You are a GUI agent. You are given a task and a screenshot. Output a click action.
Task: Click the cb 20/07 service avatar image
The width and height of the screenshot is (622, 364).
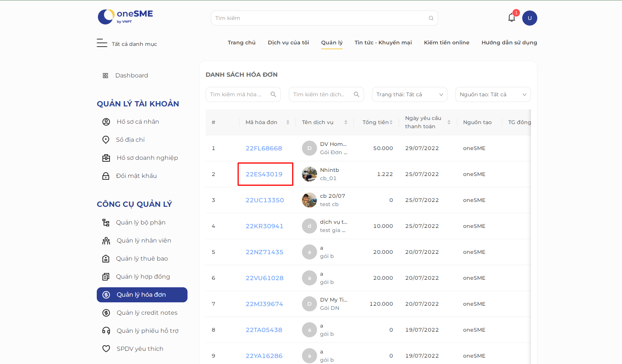(309, 200)
